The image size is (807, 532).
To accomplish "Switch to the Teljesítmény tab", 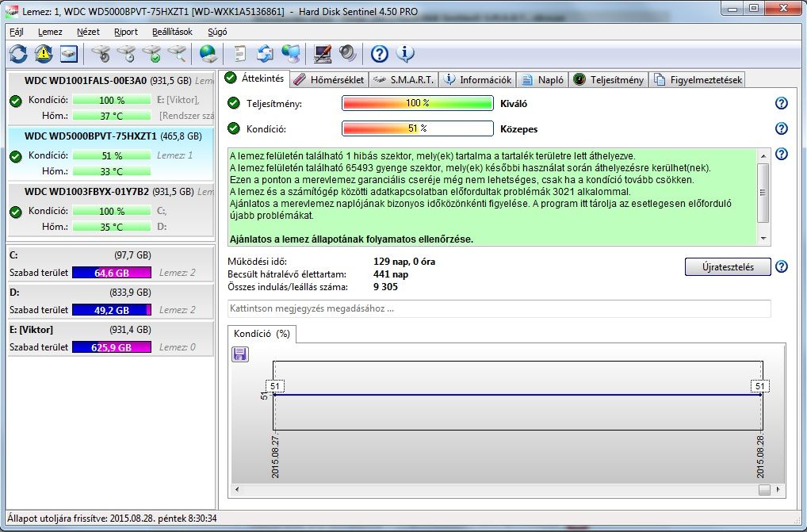I will coord(608,80).
